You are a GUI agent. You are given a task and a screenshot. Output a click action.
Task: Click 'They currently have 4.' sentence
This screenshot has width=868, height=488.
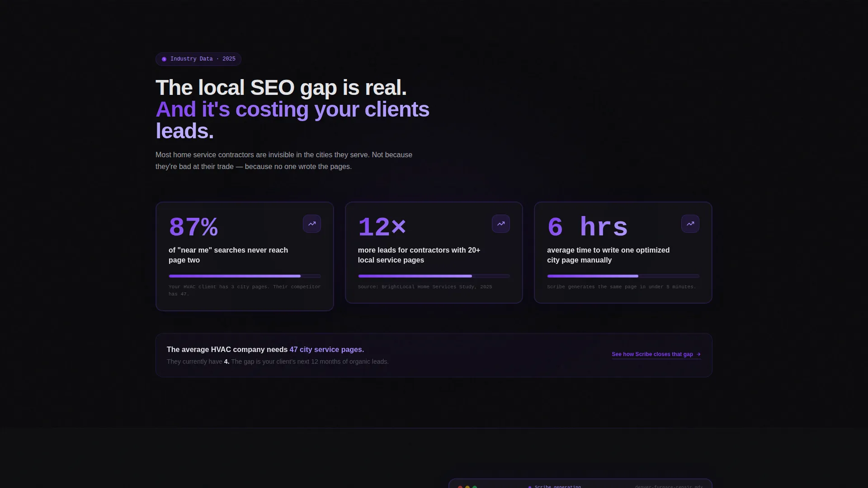pyautogui.click(x=198, y=361)
